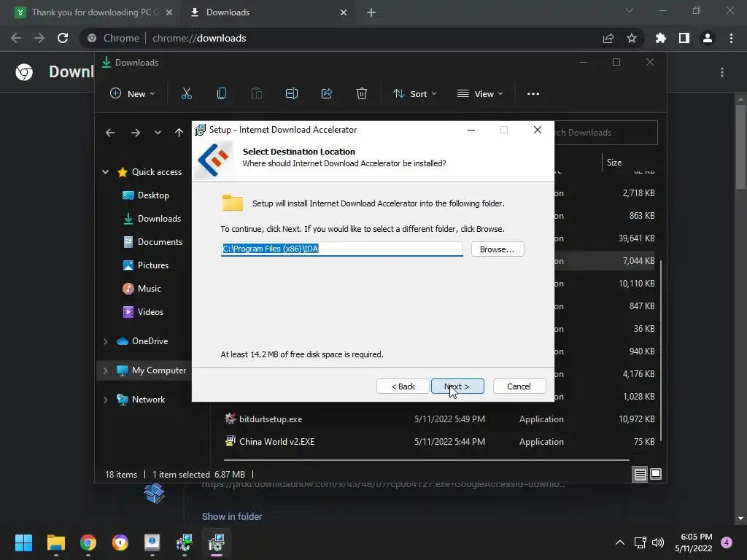Click Next in the setup wizard

457,386
